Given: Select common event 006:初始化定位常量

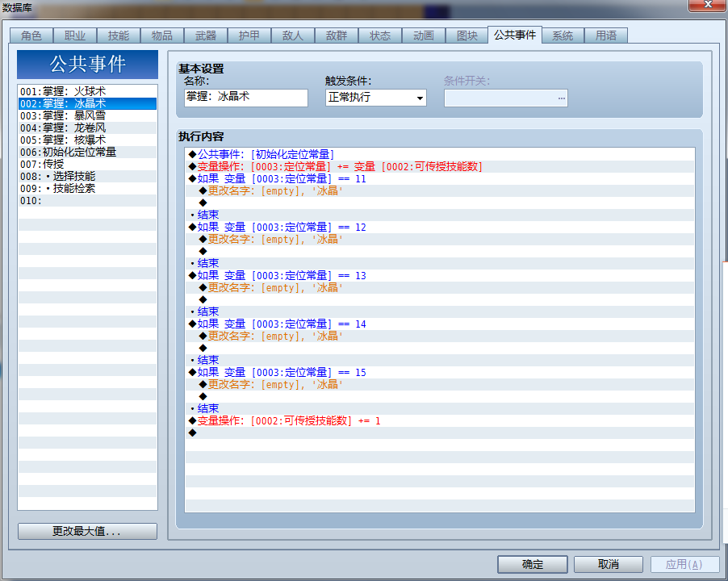Looking at the screenshot, I should (87, 152).
